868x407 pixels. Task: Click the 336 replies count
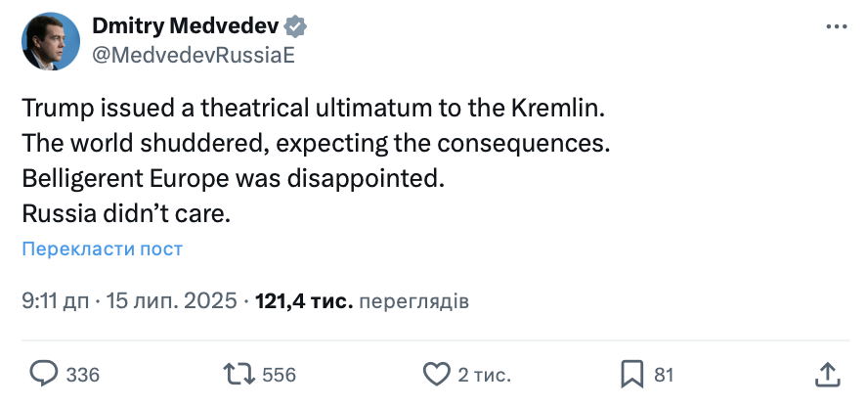(83, 374)
